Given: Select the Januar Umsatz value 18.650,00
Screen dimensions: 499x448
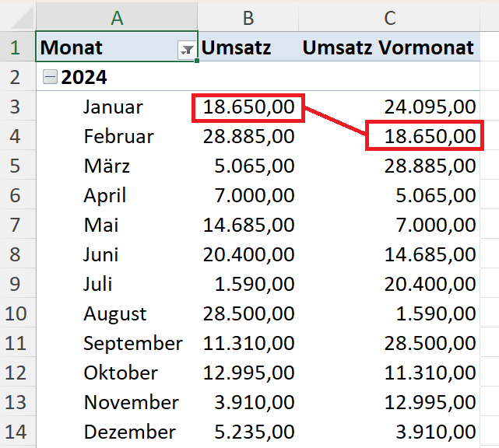Looking at the screenshot, I should (x=248, y=107).
